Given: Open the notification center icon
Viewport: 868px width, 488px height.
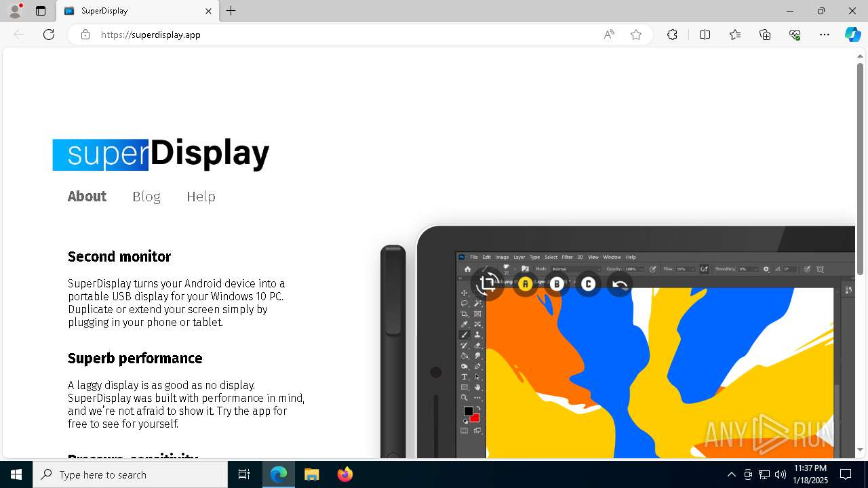Looking at the screenshot, I should tap(846, 474).
